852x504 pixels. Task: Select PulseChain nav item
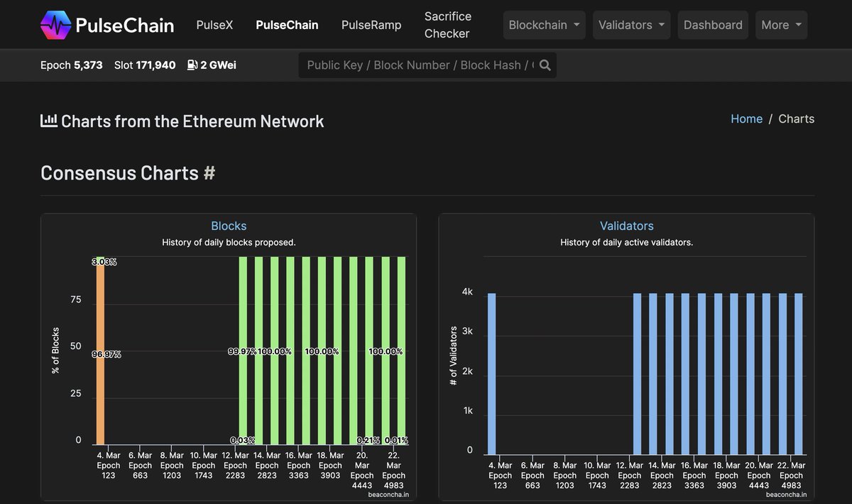pos(287,25)
